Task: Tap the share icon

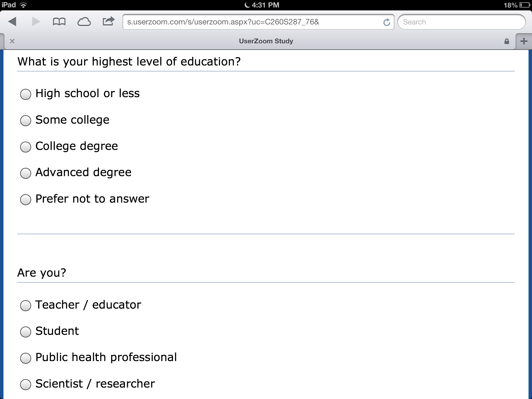Action: pyautogui.click(x=108, y=21)
